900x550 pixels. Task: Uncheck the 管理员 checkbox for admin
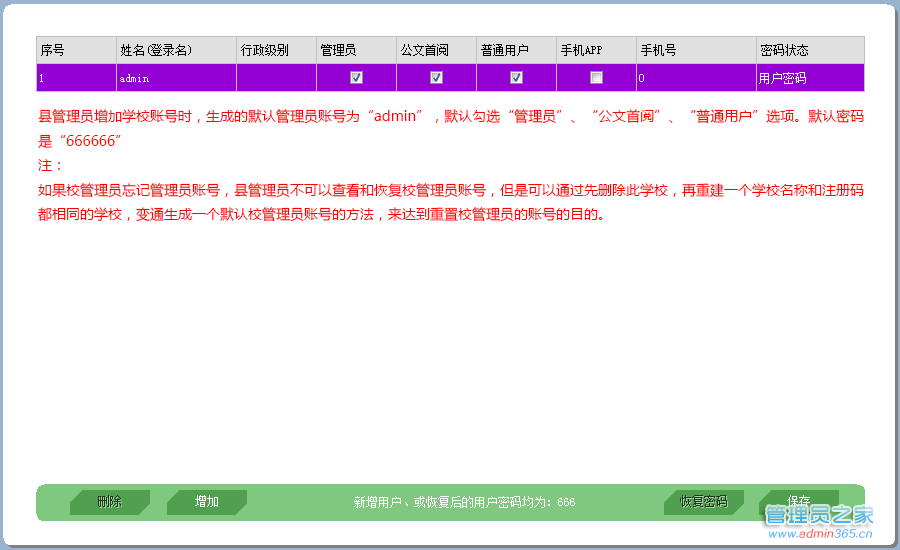point(356,78)
